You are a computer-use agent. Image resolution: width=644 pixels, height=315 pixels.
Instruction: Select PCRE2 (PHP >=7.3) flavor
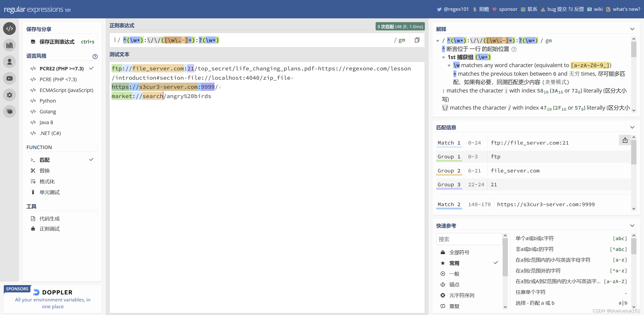[62, 69]
